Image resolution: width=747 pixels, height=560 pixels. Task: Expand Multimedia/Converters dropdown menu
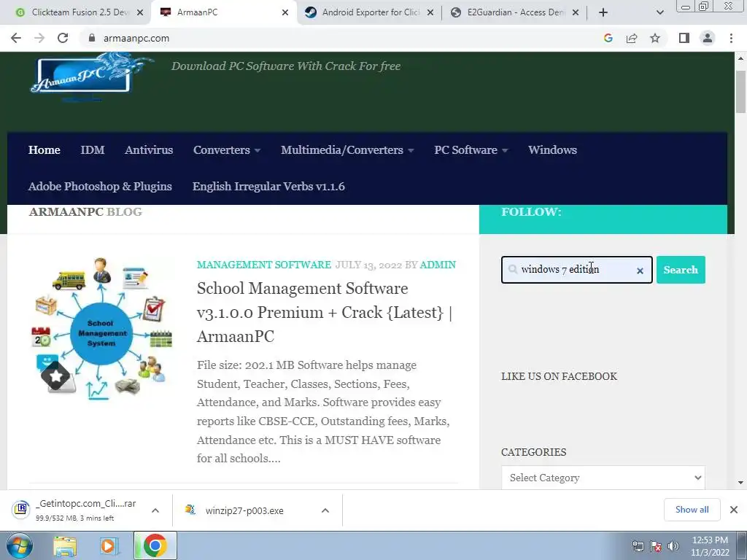coord(347,150)
